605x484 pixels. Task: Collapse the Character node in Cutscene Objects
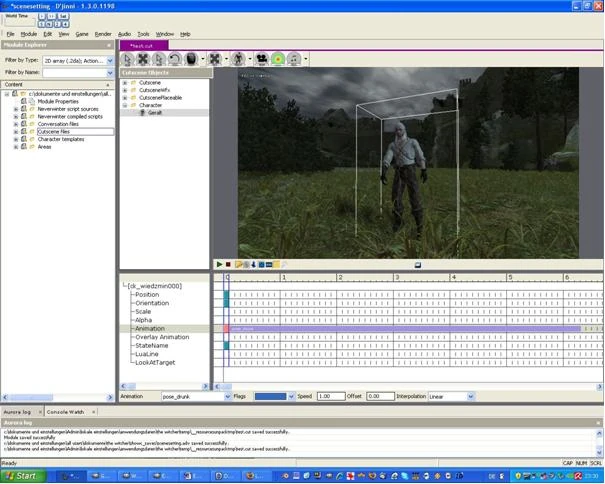click(125, 105)
